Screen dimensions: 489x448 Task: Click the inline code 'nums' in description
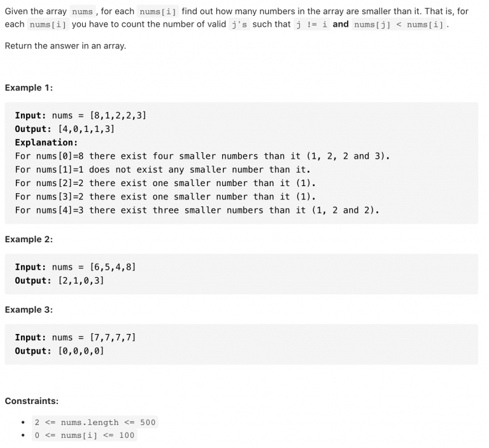tap(82, 11)
